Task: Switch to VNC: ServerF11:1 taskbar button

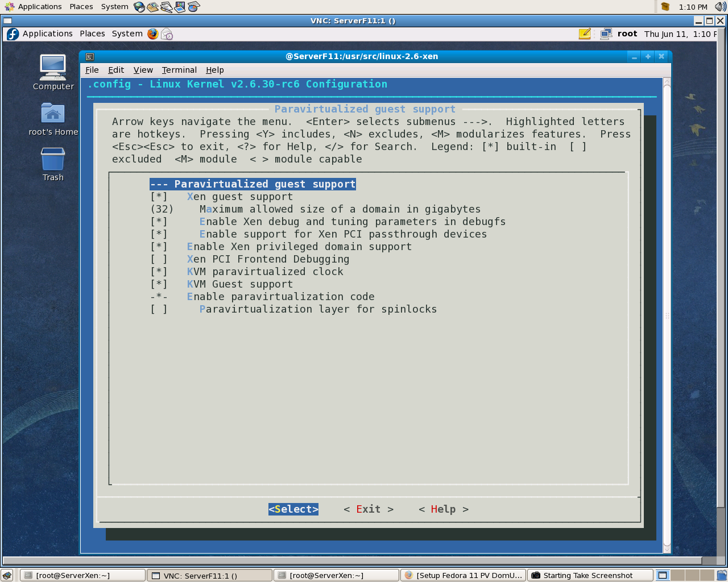Action: point(209,575)
